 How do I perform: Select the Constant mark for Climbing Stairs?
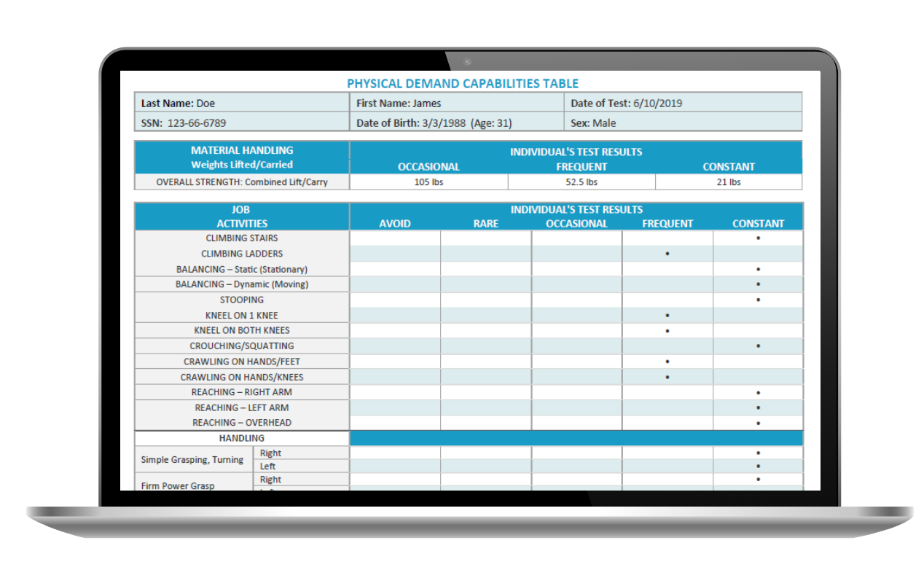[x=758, y=238]
